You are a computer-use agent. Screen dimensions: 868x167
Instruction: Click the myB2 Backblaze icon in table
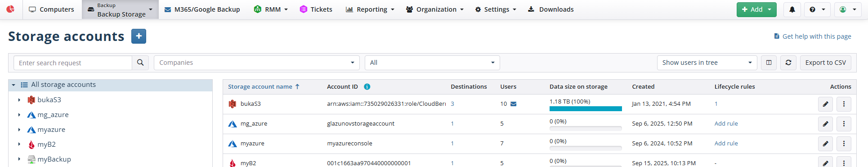click(x=233, y=163)
